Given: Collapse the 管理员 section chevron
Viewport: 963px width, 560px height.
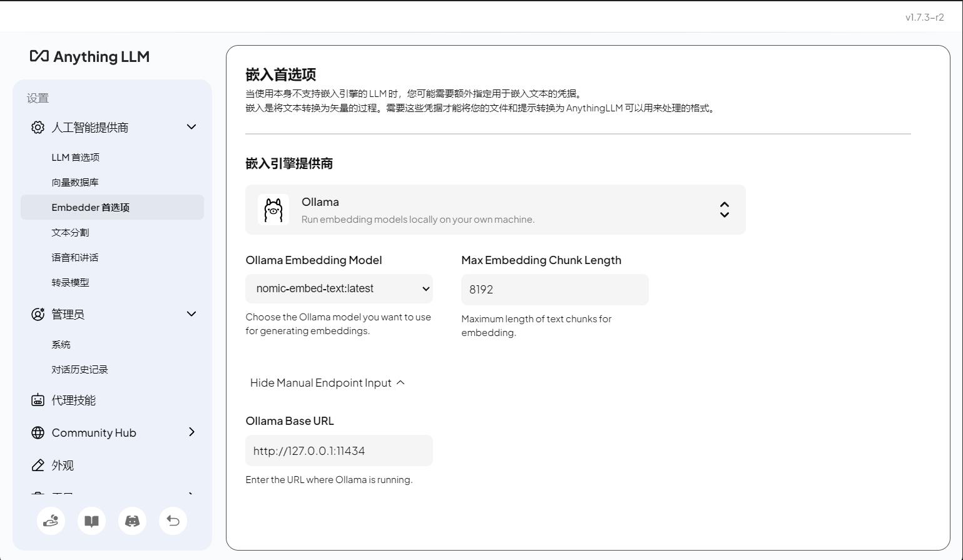Looking at the screenshot, I should point(191,314).
